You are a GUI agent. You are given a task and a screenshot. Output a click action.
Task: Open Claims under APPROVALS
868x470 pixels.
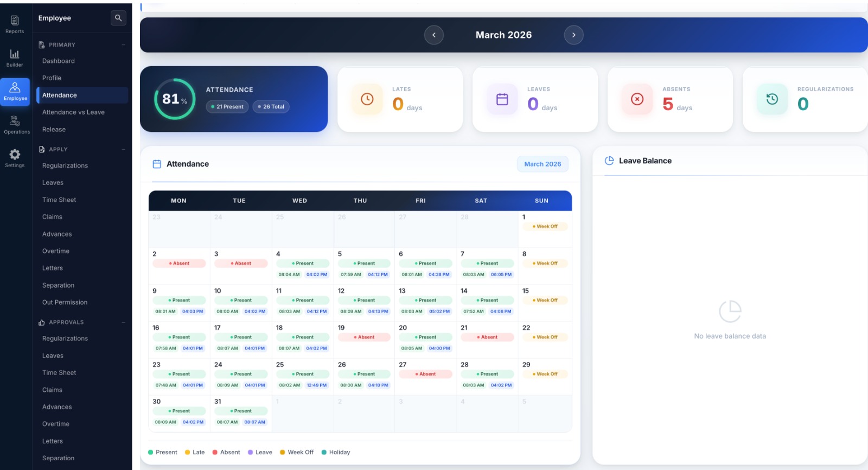[x=52, y=390]
